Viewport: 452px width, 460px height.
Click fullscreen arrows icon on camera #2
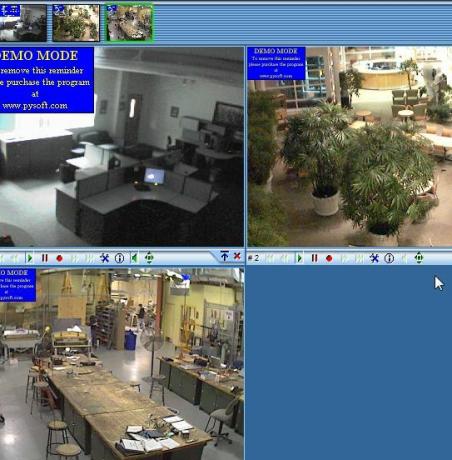419,258
